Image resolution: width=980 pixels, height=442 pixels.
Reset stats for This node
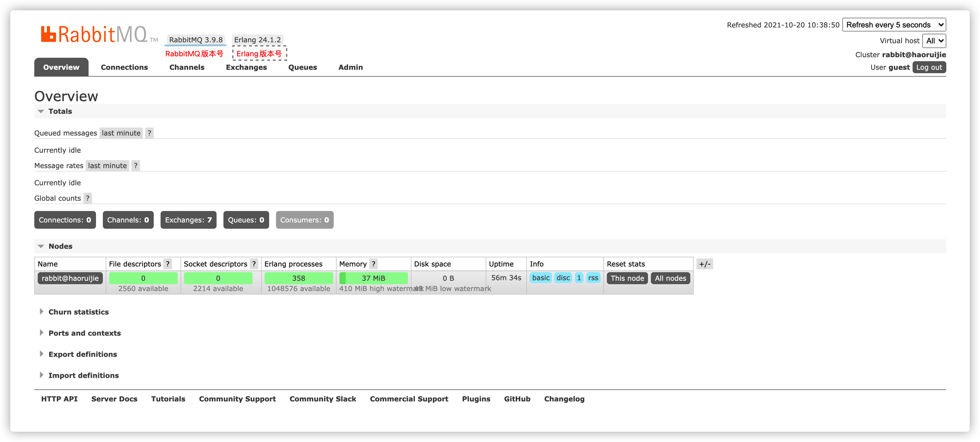(627, 278)
